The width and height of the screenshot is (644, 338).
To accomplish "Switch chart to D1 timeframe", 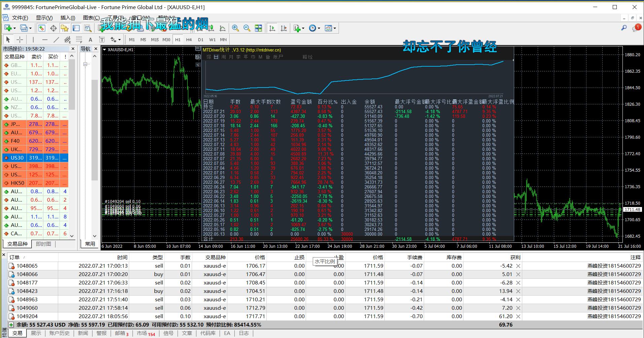I will (x=200, y=39).
